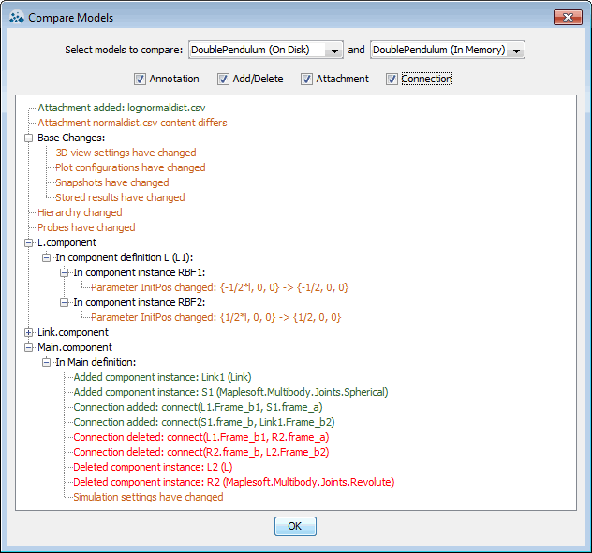592x553 pixels.
Task: Select Deleted component instance: L2 (L) entry
Action: [153, 467]
